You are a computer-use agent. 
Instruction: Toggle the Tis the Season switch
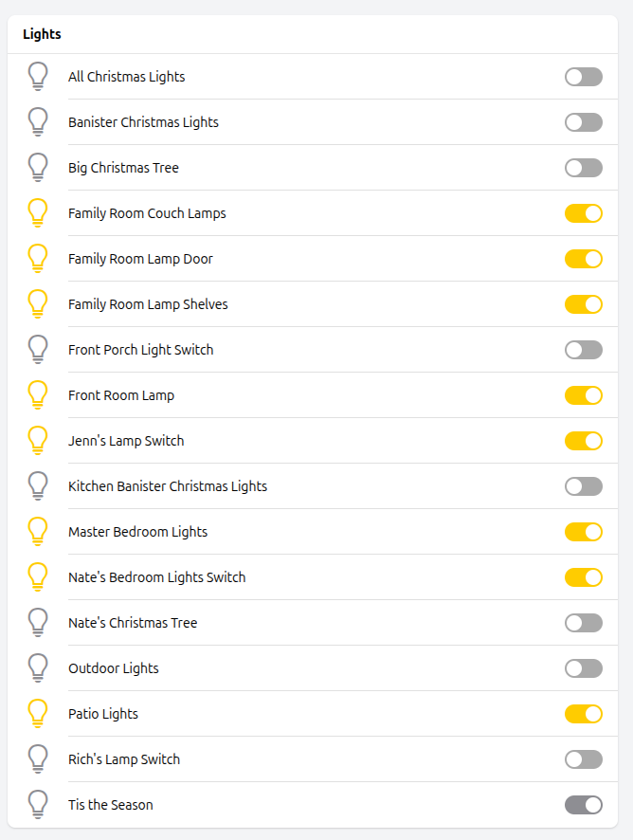(583, 805)
